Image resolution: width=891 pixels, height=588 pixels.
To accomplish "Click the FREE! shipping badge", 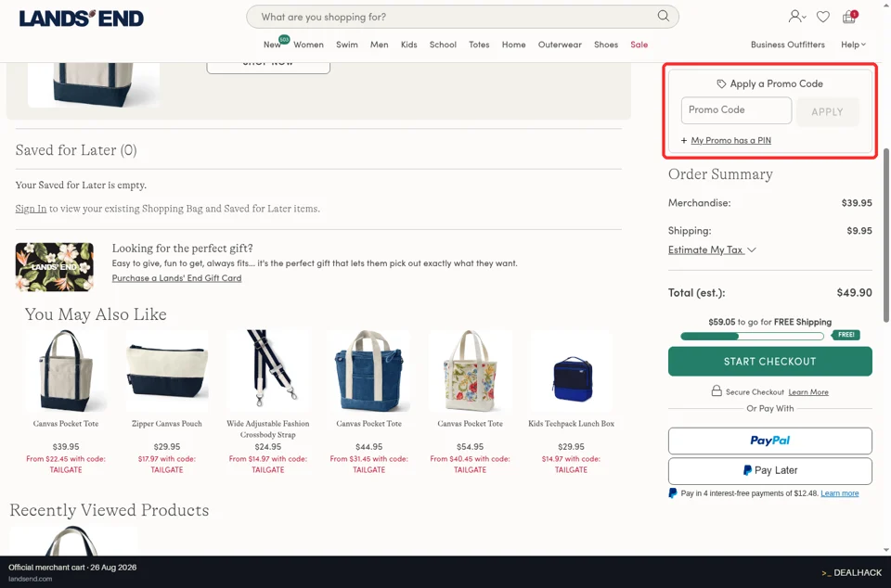I will coord(846,335).
